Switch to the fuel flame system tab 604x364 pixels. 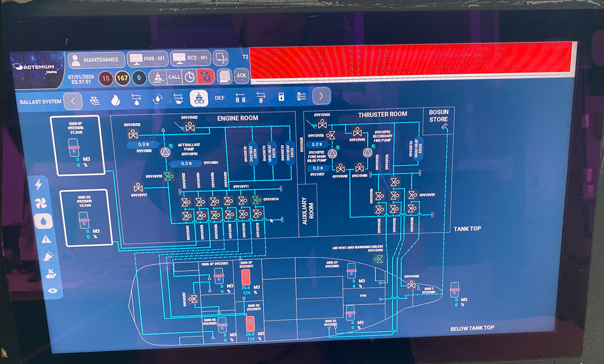point(115,100)
